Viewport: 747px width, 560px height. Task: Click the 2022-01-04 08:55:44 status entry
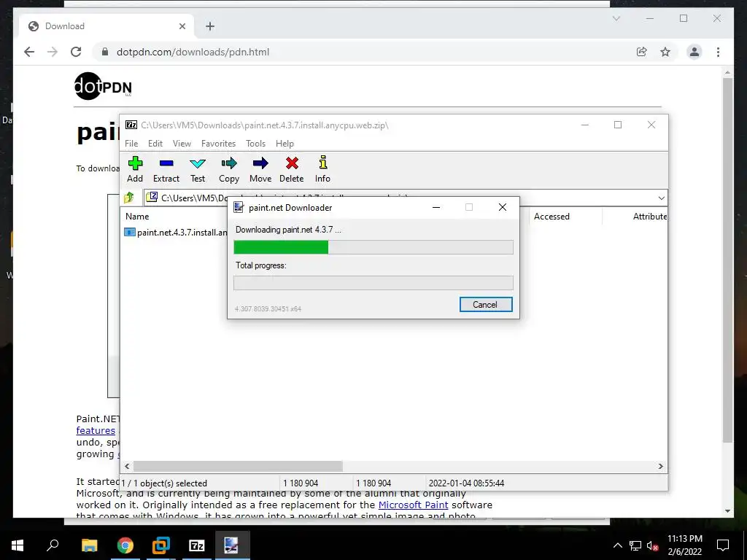click(x=466, y=483)
